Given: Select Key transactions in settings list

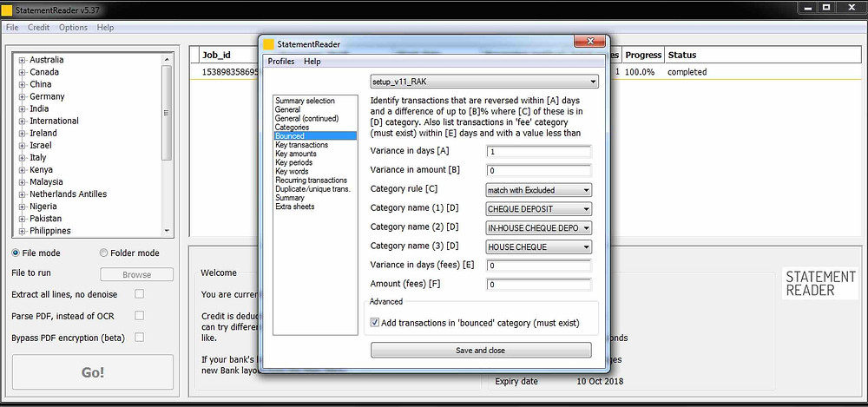Looking at the screenshot, I should [x=302, y=145].
